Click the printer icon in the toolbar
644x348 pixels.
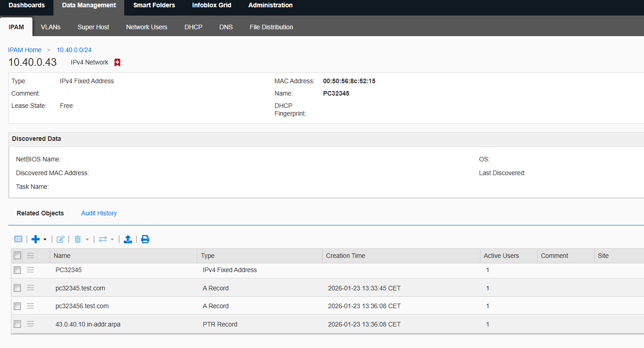pos(145,239)
